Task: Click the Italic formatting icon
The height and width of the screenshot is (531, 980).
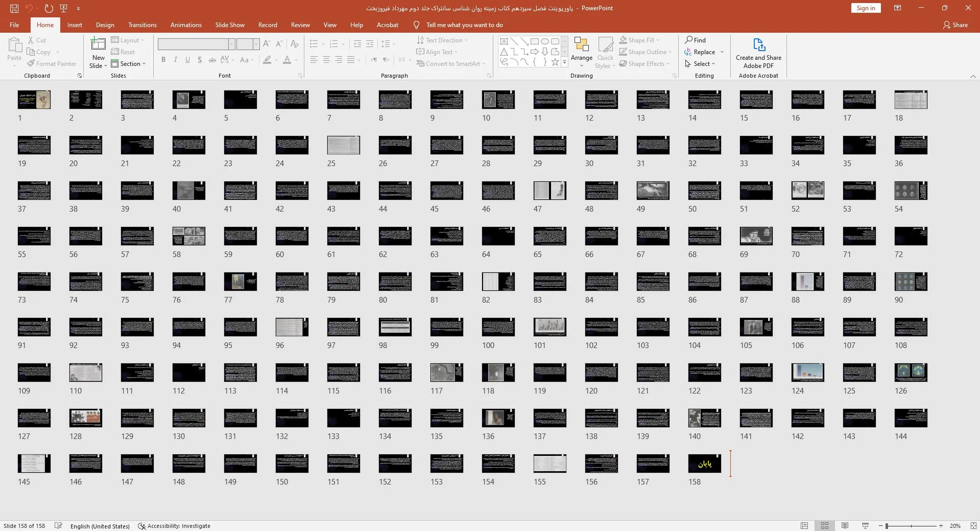Action: [x=175, y=60]
